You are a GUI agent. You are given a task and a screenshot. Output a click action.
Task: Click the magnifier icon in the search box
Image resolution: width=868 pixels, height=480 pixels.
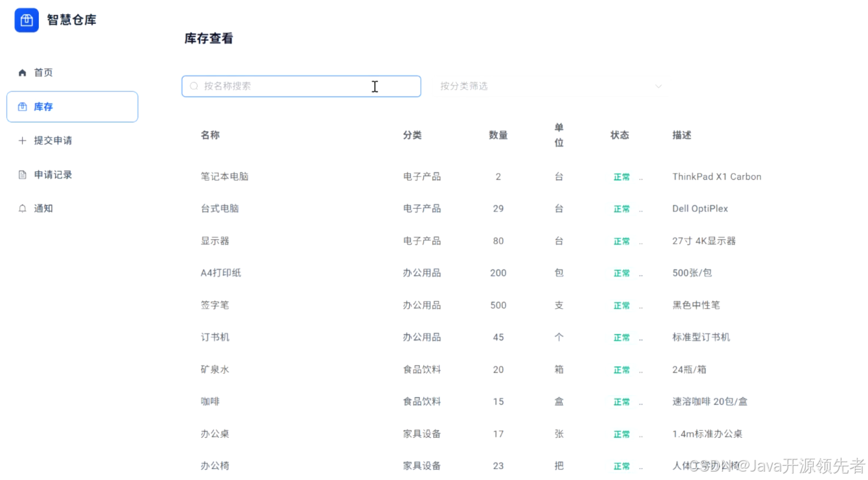point(194,86)
